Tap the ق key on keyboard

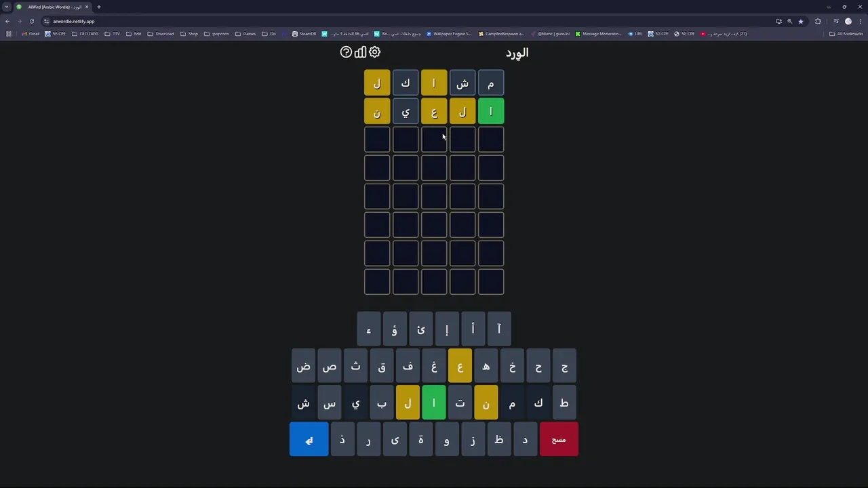click(382, 366)
